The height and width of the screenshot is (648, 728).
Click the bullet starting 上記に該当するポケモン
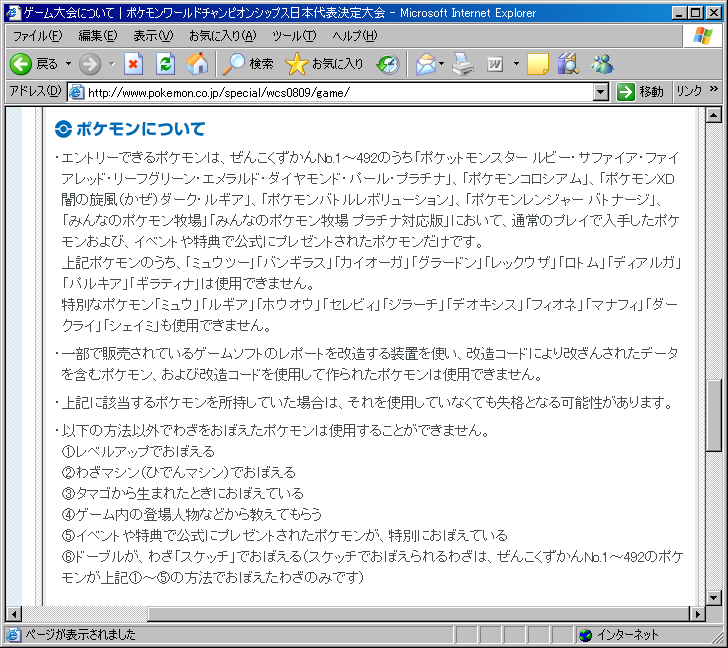click(364, 402)
